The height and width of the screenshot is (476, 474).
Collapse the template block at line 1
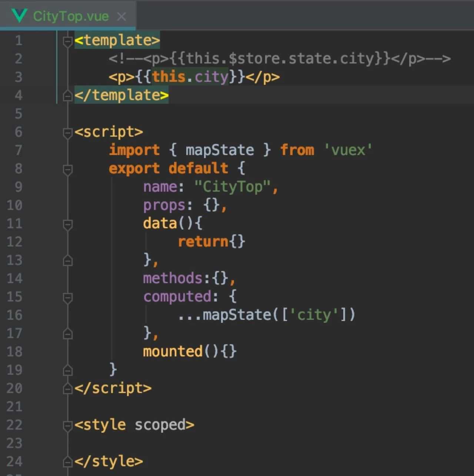[x=67, y=41]
